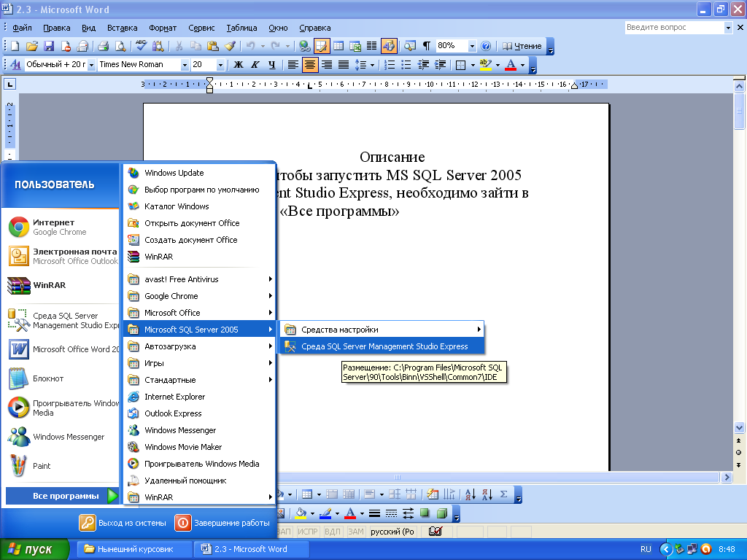747x560 pixels.
Task: Insert a hyperlink using the globe icon
Action: [x=304, y=46]
